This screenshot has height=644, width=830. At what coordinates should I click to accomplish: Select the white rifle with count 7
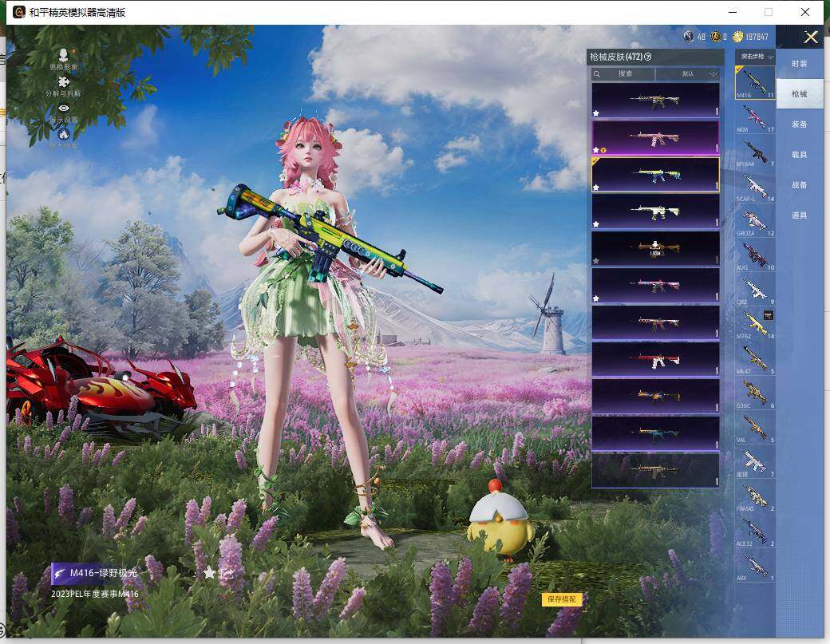pyautogui.click(x=755, y=461)
